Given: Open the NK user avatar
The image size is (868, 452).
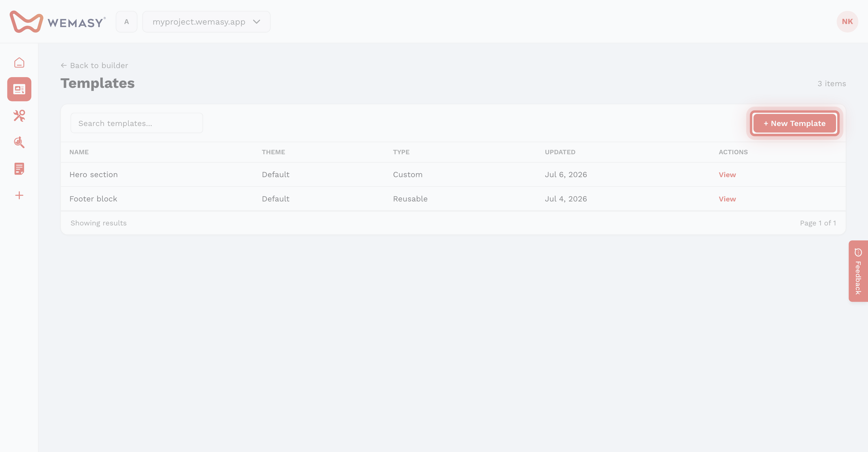Looking at the screenshot, I should 847,21.
